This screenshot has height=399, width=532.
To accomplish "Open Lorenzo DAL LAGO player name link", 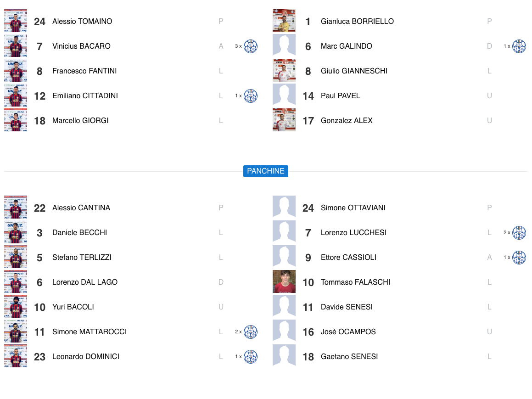I will [x=85, y=282].
